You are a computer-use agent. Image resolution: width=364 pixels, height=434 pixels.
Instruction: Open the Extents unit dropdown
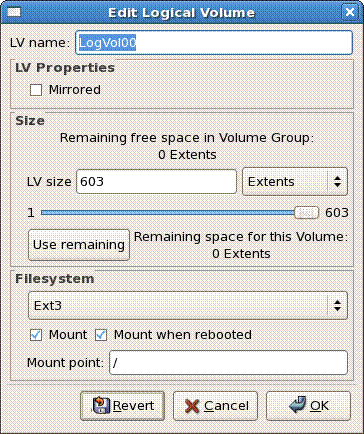(x=295, y=182)
